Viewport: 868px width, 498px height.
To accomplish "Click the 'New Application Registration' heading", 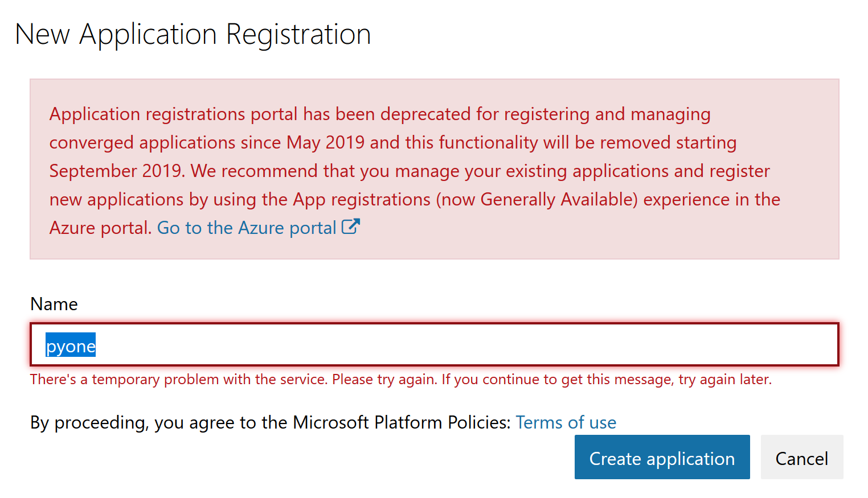I will point(193,34).
